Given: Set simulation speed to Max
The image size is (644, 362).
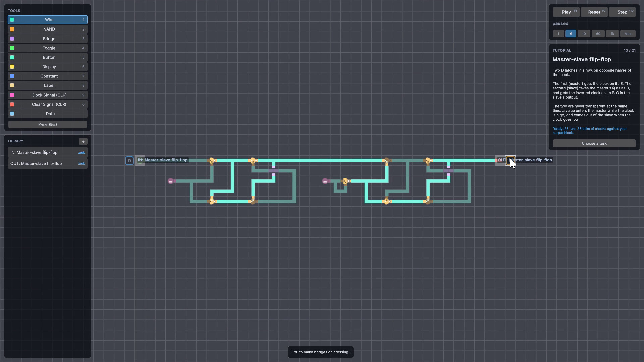Looking at the screenshot, I should (628, 34).
